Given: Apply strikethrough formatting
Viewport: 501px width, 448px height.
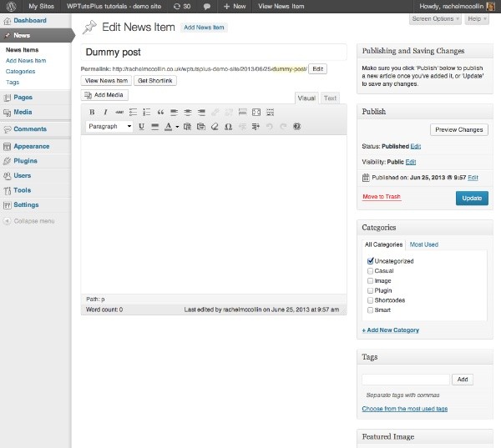Looking at the screenshot, I should tap(119, 112).
